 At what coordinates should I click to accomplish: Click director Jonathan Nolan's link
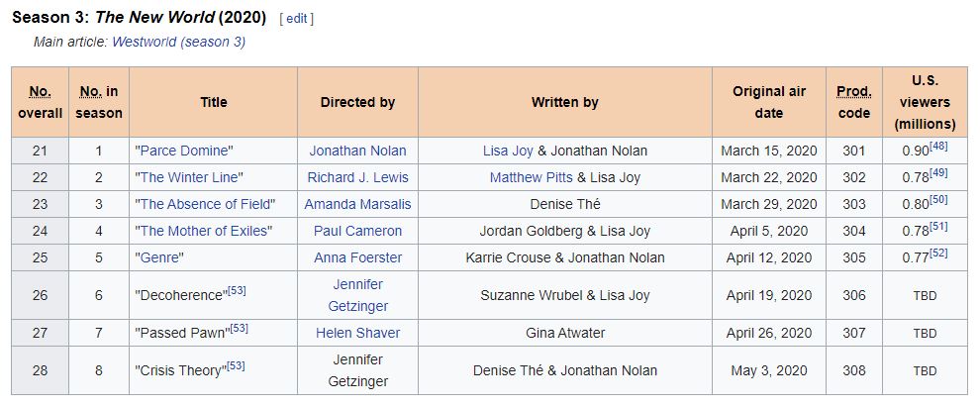357,151
